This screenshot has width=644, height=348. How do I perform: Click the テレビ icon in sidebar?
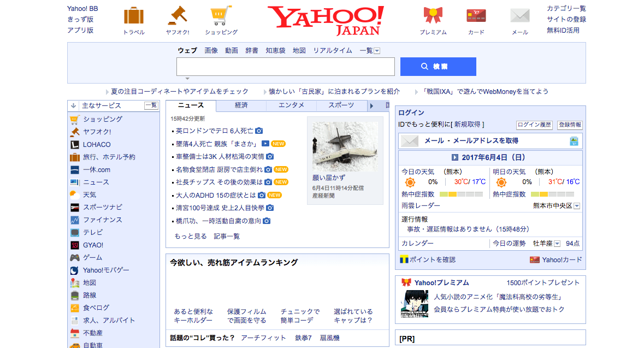(75, 233)
